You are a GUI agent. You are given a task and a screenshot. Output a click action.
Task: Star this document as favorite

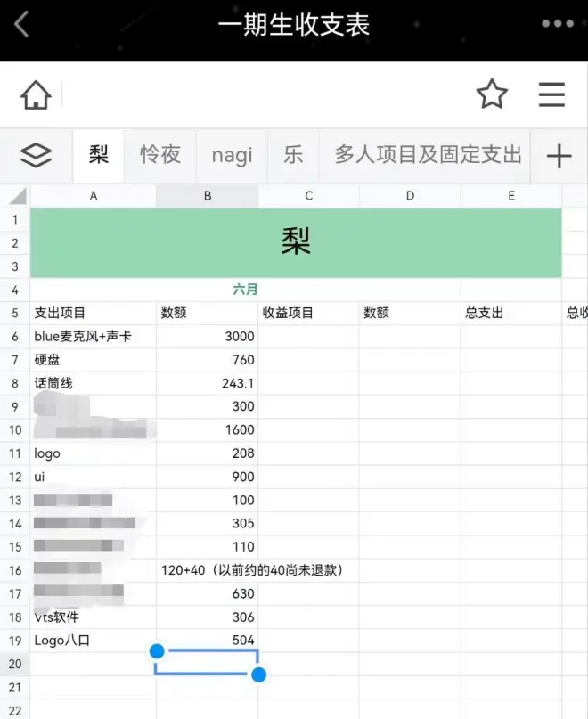point(492,94)
